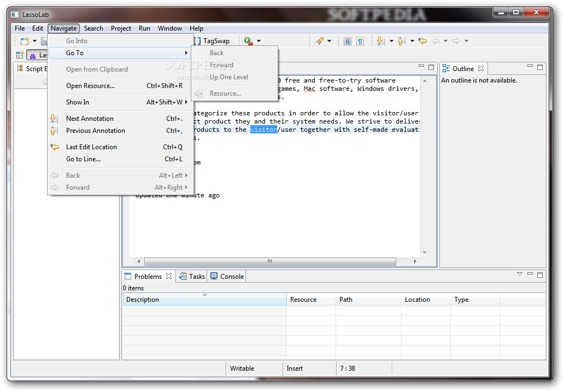This screenshot has width=564, height=392.
Task: Expand the Show In submenu
Action: [x=121, y=102]
